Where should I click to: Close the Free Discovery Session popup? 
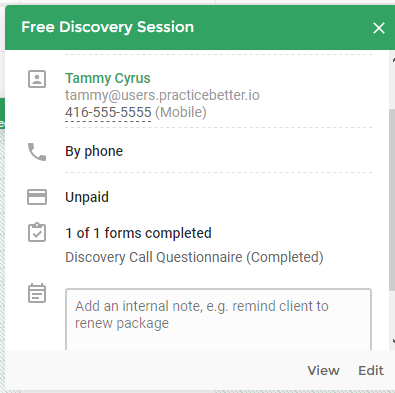379,28
